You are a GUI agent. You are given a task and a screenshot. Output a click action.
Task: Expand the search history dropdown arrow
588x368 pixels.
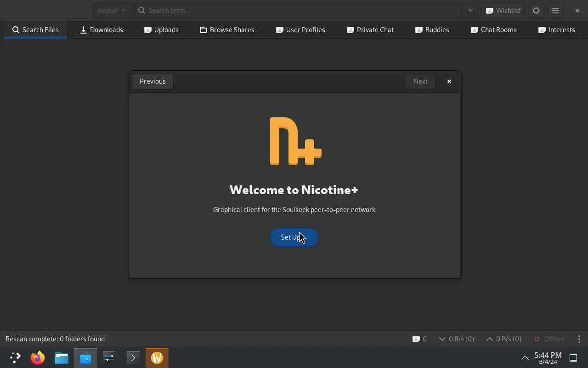tap(470, 10)
